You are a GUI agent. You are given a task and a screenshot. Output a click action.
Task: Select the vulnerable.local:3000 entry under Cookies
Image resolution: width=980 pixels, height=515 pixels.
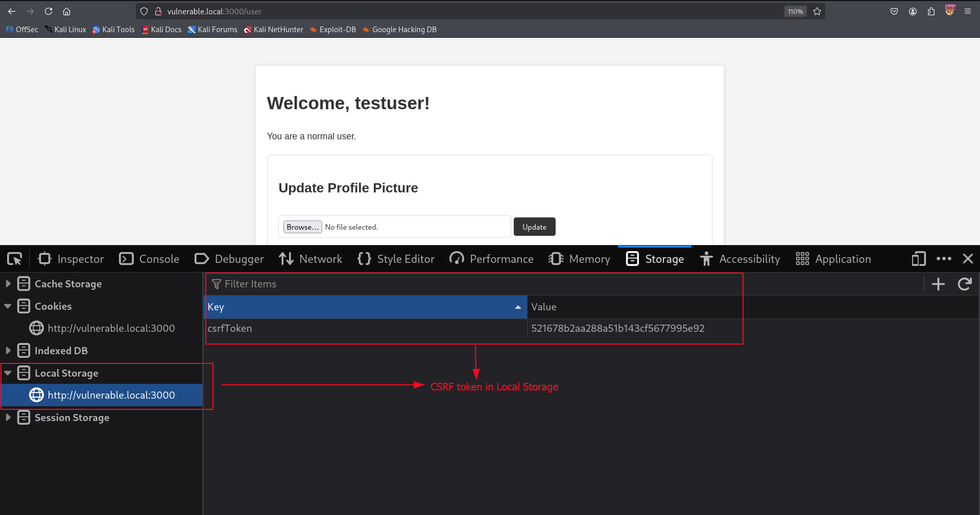pos(111,328)
